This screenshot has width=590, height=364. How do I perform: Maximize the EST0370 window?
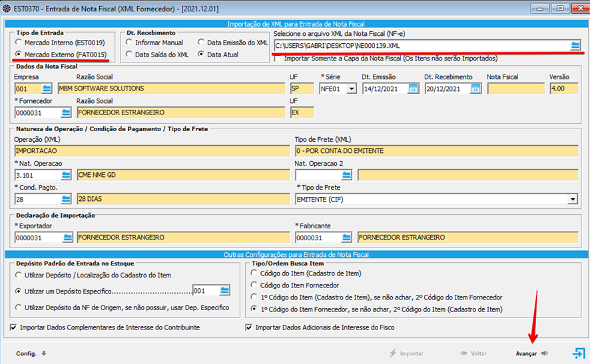(x=560, y=8)
